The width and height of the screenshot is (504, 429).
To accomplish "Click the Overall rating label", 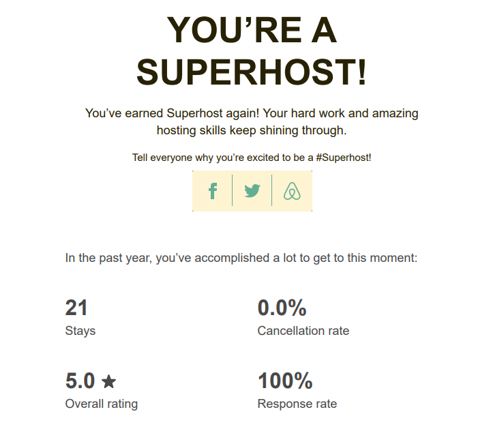I will [x=102, y=404].
